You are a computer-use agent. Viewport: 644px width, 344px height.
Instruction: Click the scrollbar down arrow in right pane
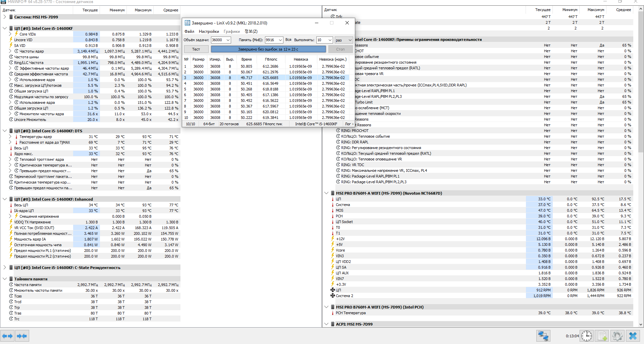(x=641, y=324)
